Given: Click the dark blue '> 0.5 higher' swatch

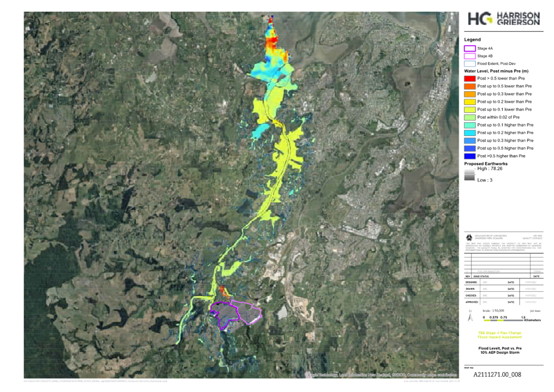Looking at the screenshot, I should (x=470, y=156).
